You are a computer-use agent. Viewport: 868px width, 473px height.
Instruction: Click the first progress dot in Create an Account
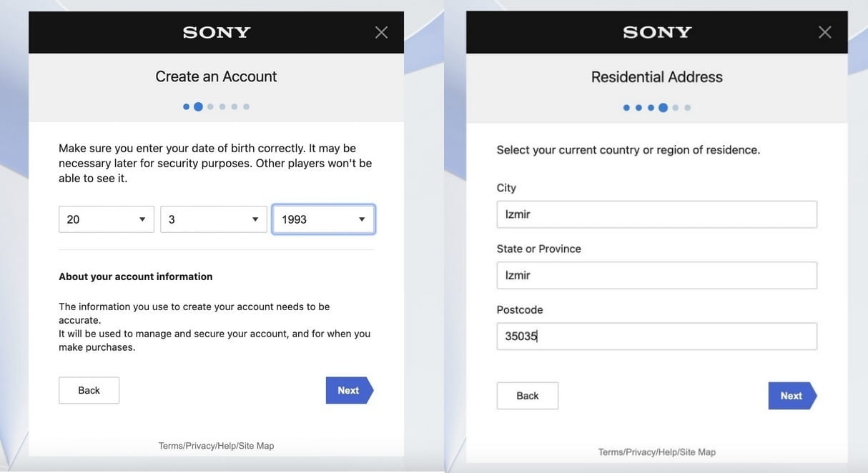[186, 106]
